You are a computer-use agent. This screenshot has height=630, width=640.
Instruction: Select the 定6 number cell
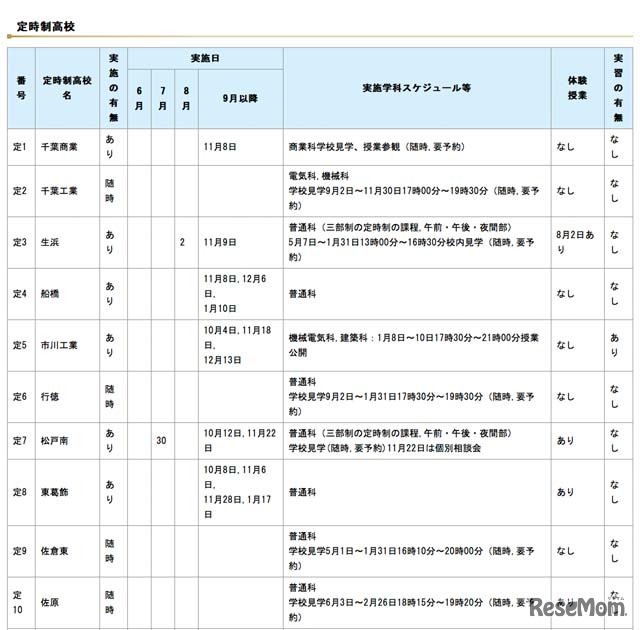pos(20,396)
